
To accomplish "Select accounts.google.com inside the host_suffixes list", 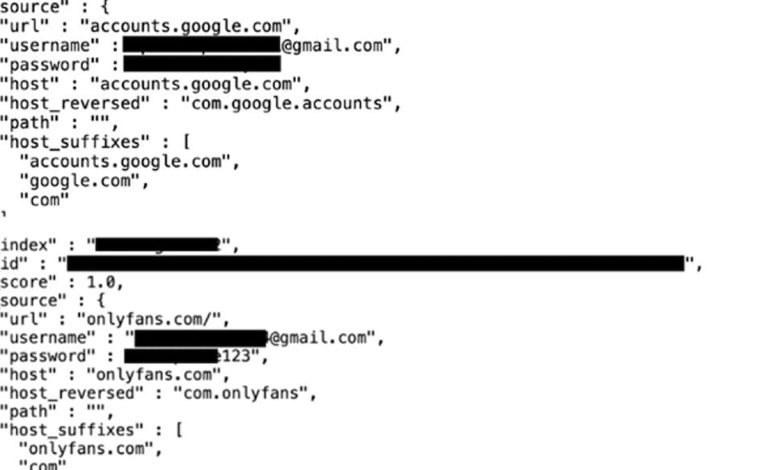I will pos(125,162).
